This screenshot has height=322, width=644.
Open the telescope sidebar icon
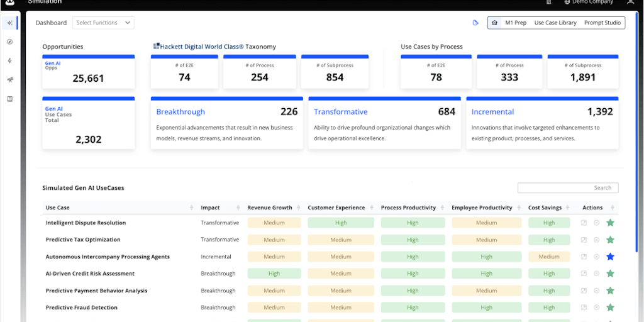(10, 80)
